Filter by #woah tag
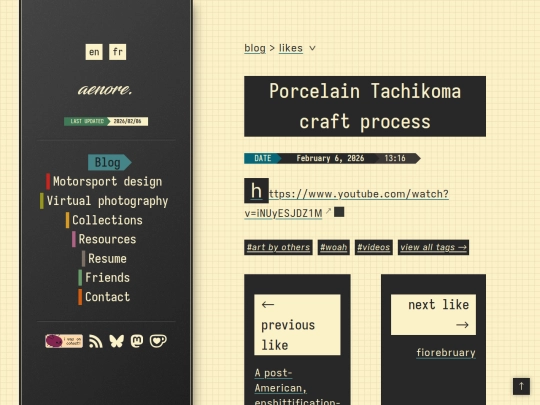Screen dimensions: 540x405 (x=333, y=247)
